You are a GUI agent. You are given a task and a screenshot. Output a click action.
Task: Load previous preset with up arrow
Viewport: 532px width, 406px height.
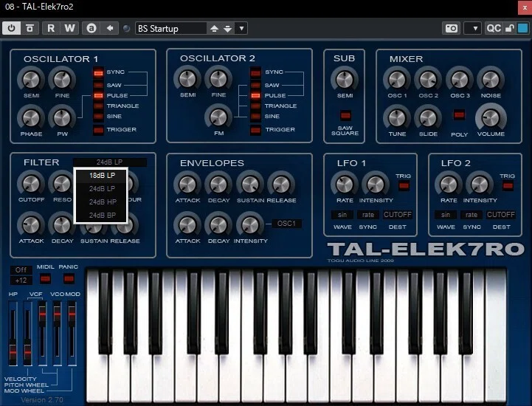pos(214,29)
